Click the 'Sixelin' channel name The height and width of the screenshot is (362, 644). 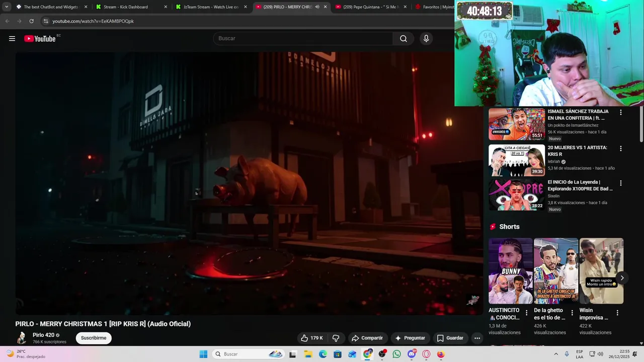click(553, 196)
